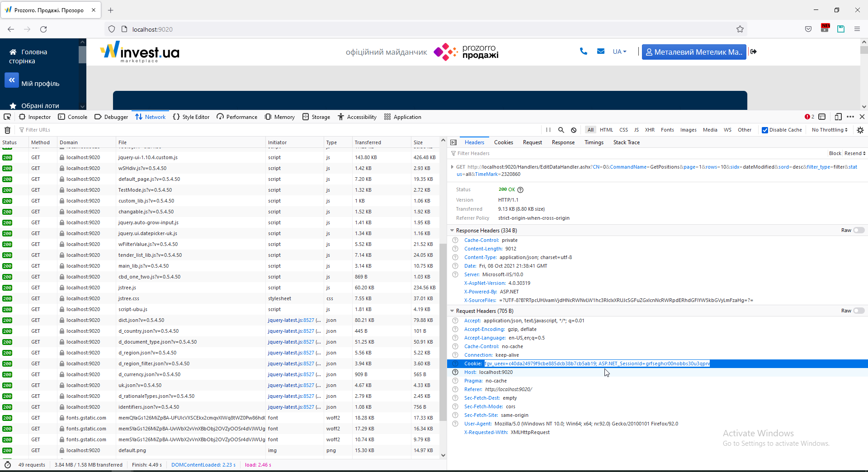The width and height of the screenshot is (868, 472).
Task: Uncheck Disable Cache checkbox
Action: click(x=765, y=130)
